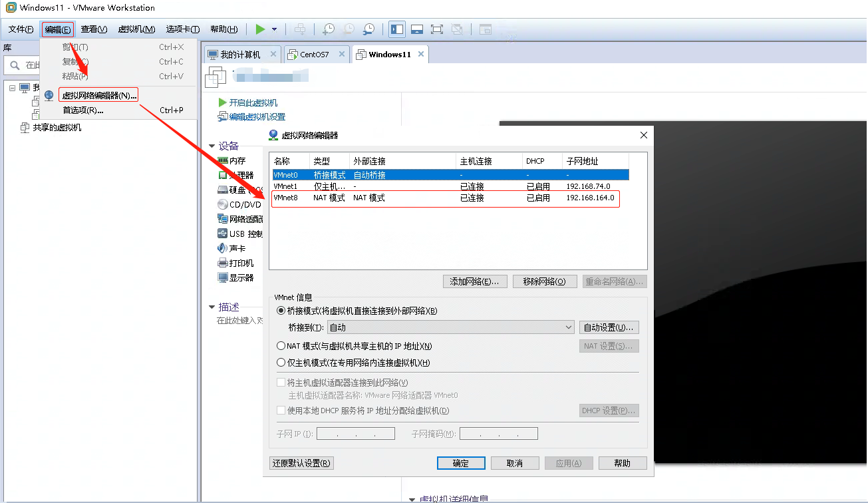The height and width of the screenshot is (503, 868).
Task: Toggle 使用本地 DHCP 服务 checkbox
Action: 281,411
